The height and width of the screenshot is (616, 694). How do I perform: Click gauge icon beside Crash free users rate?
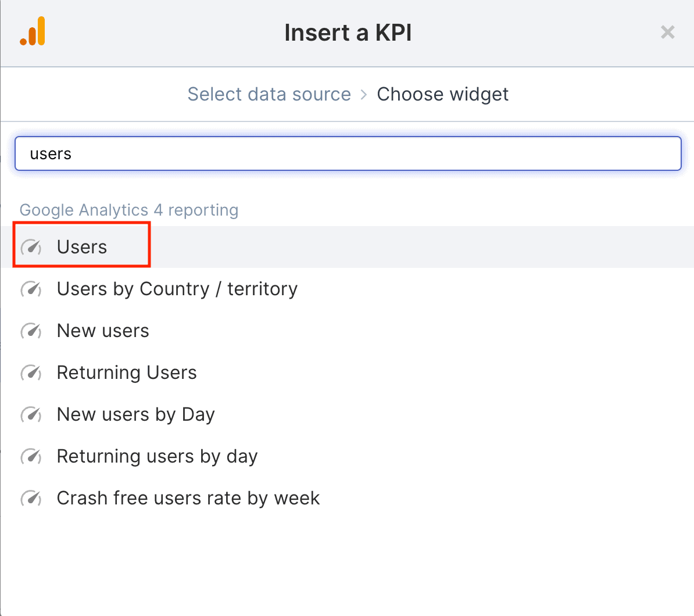(31, 498)
